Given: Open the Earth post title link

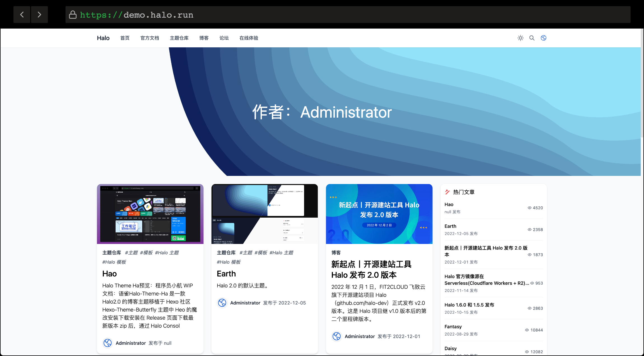Looking at the screenshot, I should pos(226,274).
